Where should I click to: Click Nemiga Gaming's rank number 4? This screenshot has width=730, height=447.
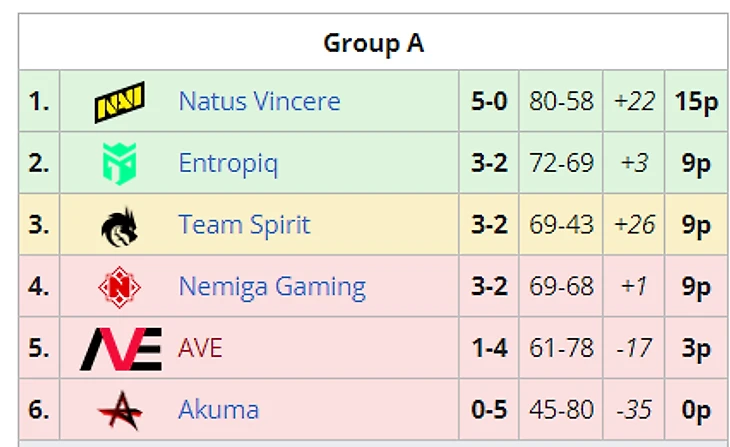(x=39, y=287)
